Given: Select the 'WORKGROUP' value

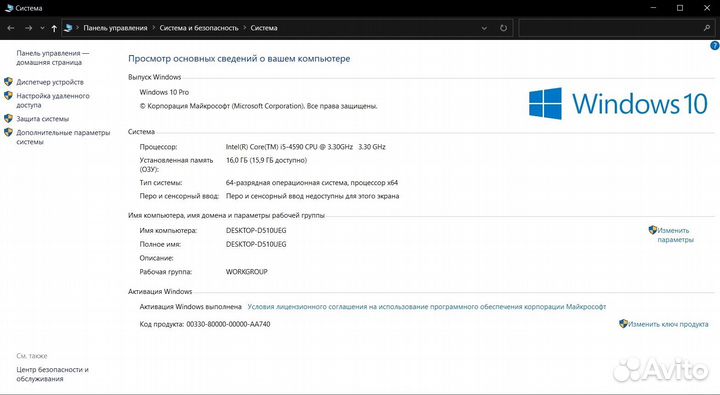Looking at the screenshot, I should pos(247,271).
